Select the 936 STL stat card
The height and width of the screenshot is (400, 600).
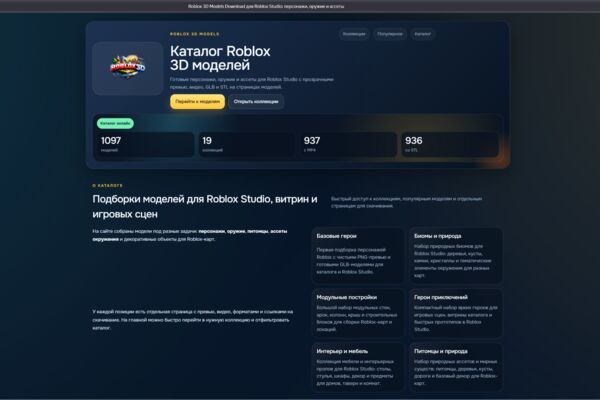point(449,144)
